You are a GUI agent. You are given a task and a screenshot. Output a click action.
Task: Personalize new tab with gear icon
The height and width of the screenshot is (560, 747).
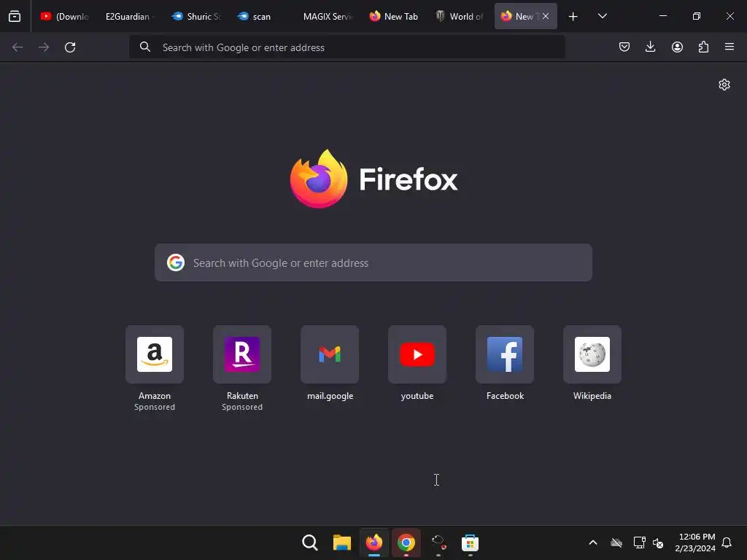point(724,85)
